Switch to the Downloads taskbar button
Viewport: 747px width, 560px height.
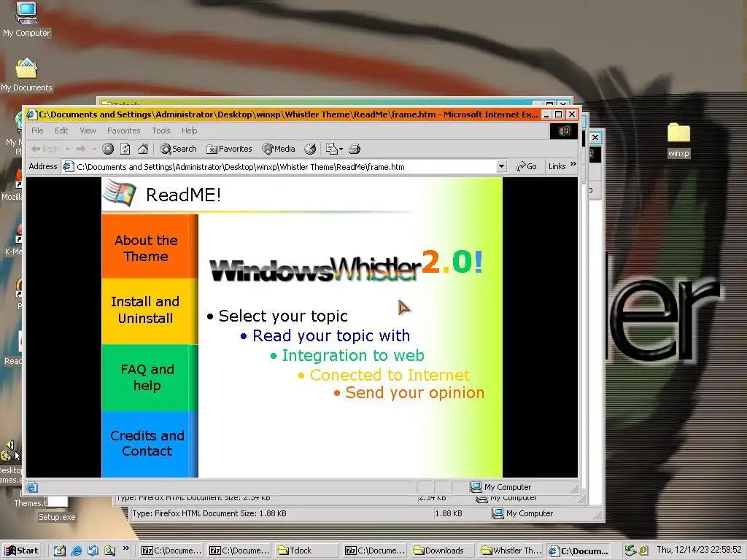point(443,551)
